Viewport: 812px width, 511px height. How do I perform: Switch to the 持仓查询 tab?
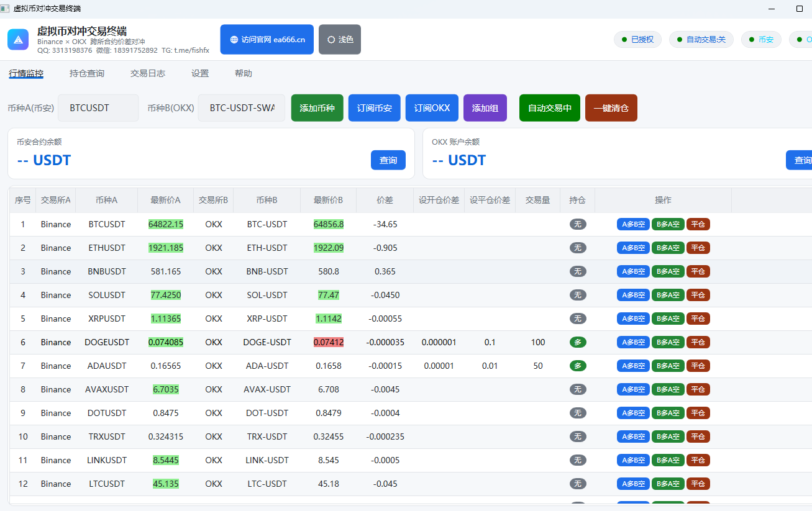(87, 73)
